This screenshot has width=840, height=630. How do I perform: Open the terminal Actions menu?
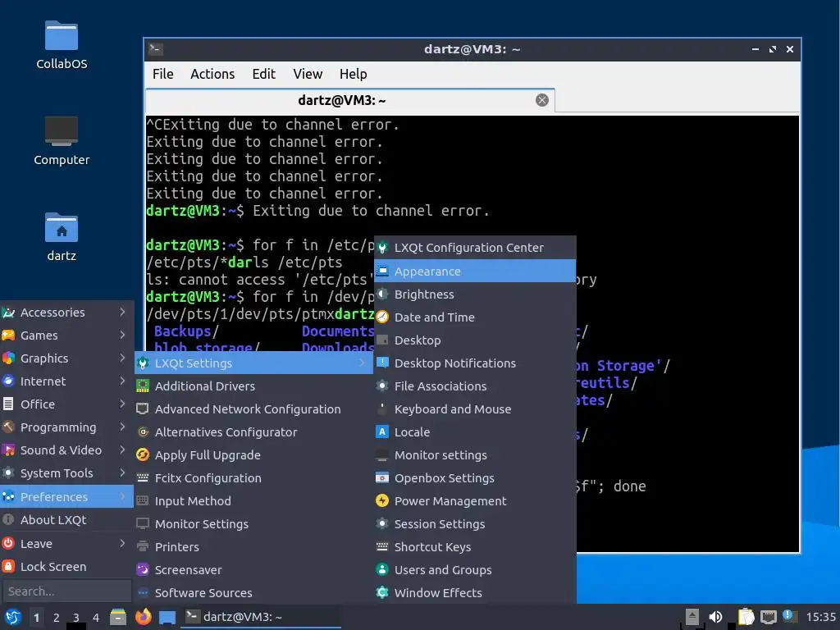(212, 74)
